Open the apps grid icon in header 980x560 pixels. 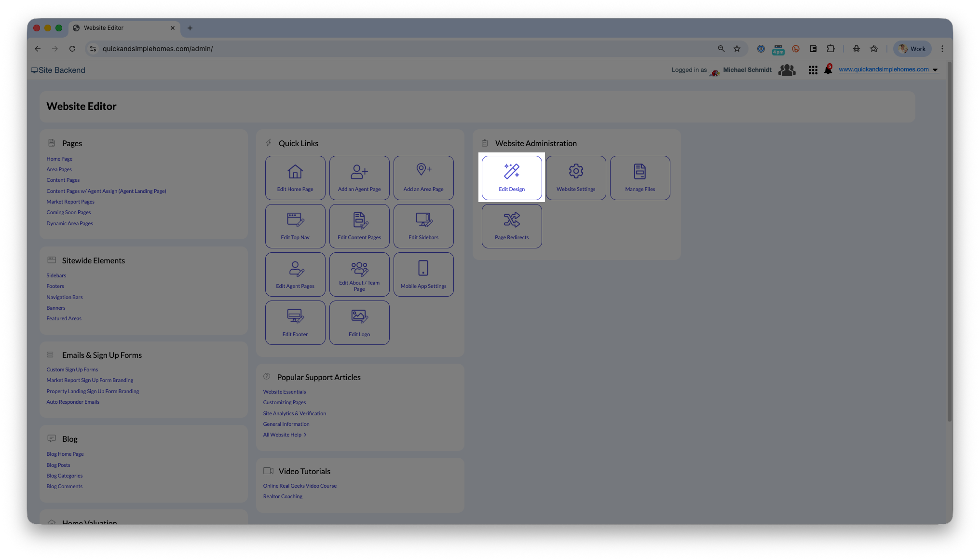click(x=813, y=70)
